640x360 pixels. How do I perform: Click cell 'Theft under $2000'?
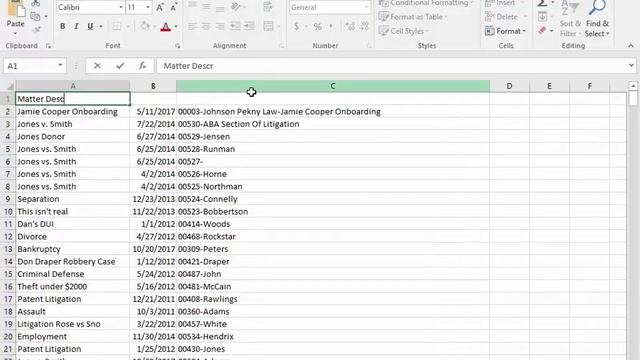[73, 287]
